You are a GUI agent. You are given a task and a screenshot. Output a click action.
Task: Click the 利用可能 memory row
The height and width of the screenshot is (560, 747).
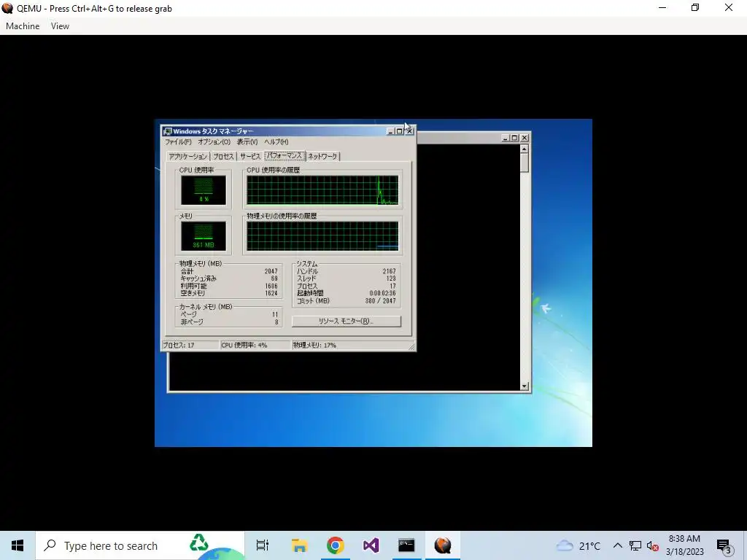tap(228, 286)
